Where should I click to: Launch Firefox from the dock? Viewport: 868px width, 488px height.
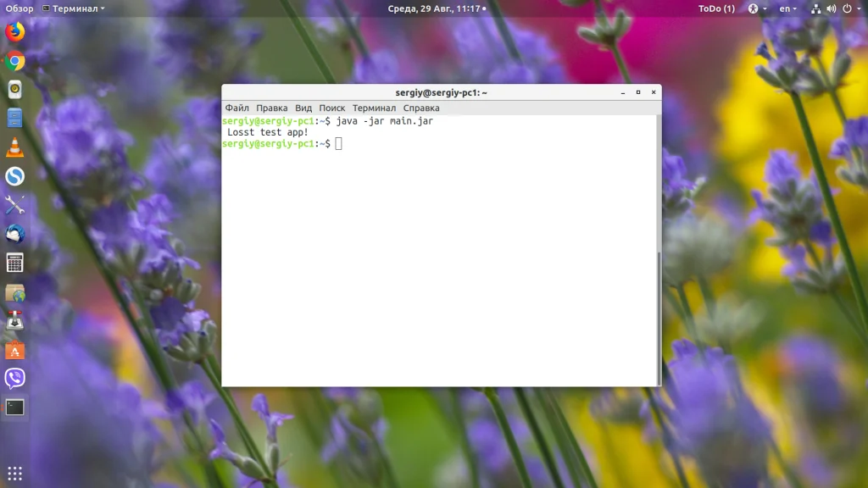coord(15,32)
